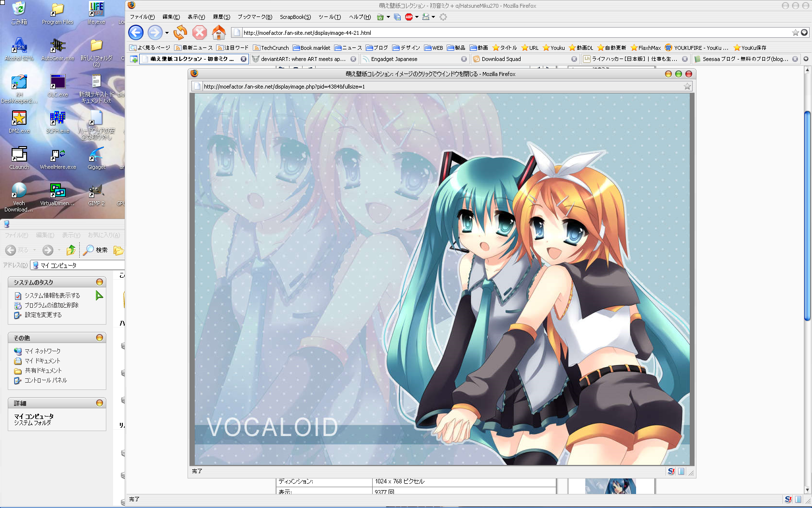812x508 pixels.
Task: Collapse the システムのタスク panel
Action: pyautogui.click(x=100, y=282)
